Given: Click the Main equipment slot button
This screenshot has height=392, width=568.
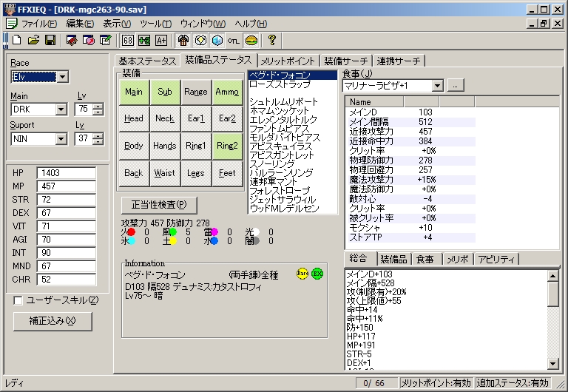Looking at the screenshot, I should click(x=134, y=92).
